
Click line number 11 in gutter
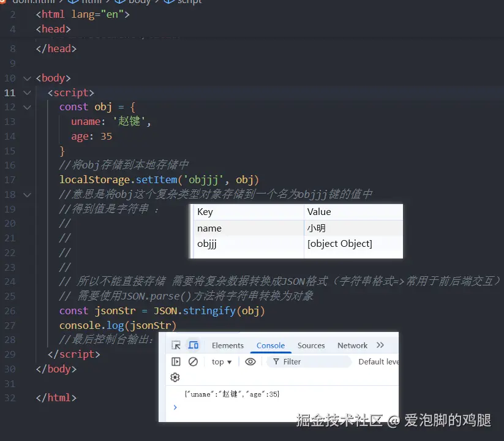pyautogui.click(x=10, y=93)
